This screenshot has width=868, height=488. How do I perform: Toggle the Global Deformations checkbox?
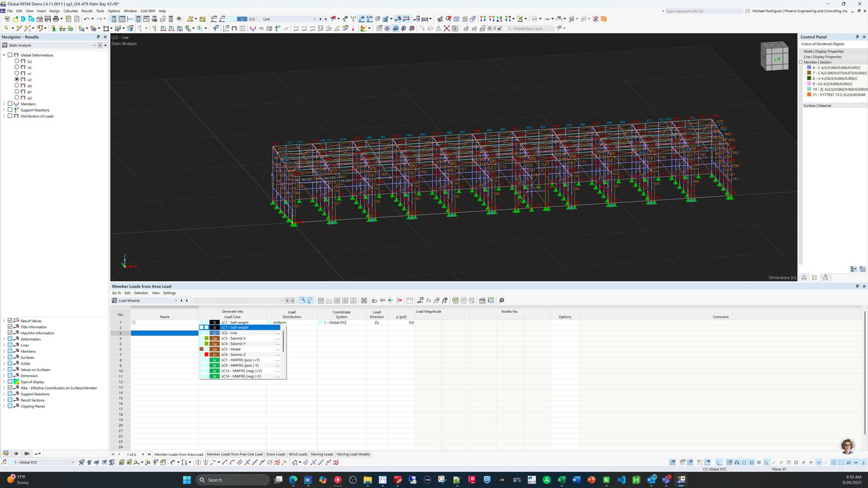[x=10, y=55]
